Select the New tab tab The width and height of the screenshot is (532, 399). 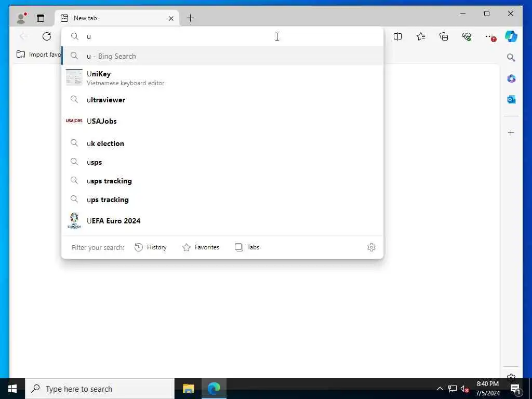pyautogui.click(x=117, y=18)
